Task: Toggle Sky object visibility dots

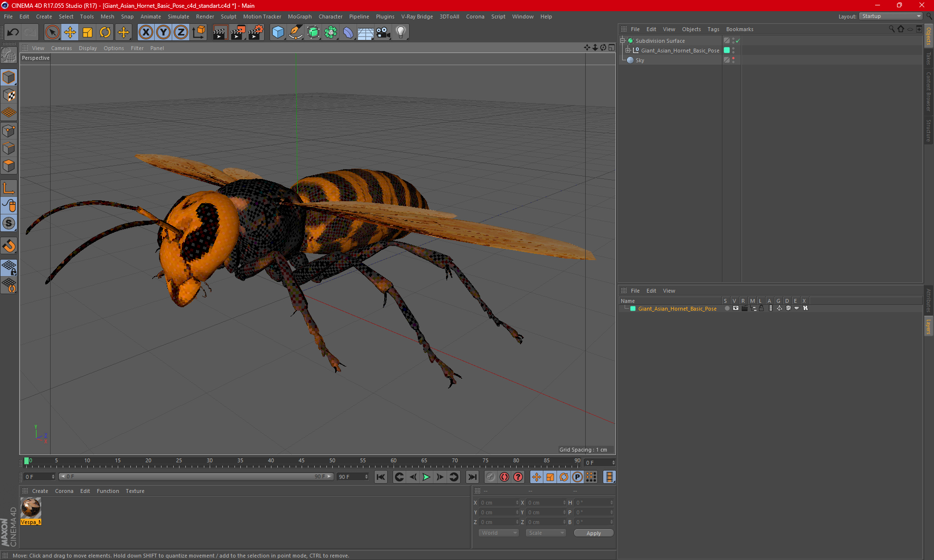Action: [x=733, y=60]
